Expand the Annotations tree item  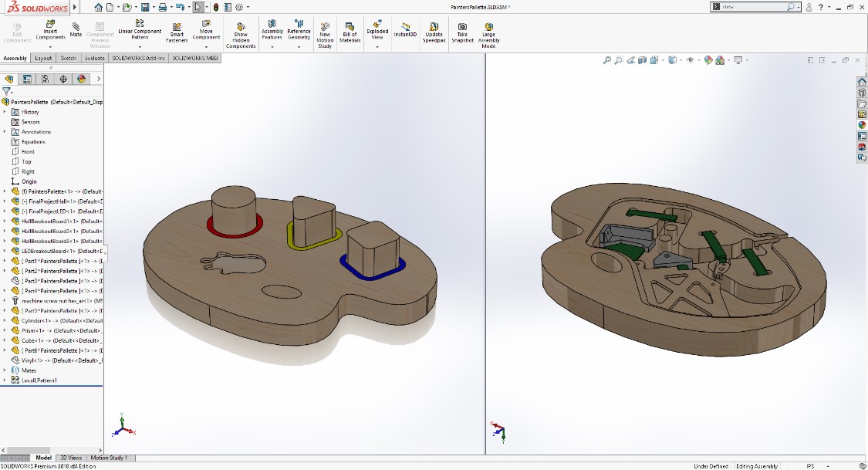coord(5,132)
